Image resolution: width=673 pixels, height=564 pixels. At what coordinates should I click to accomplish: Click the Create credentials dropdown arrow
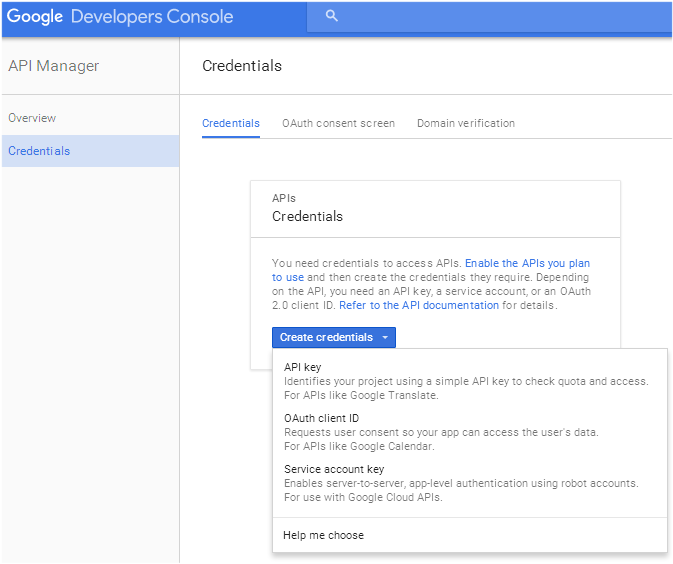tap(385, 338)
